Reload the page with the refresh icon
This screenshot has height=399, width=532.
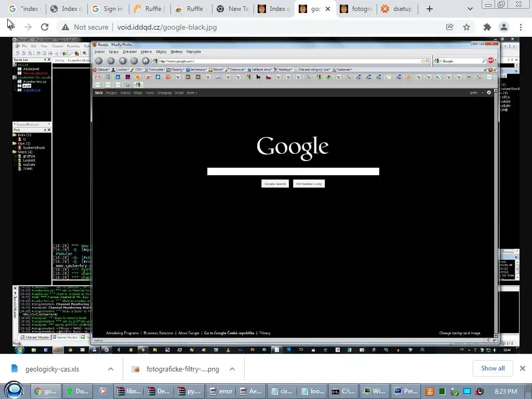click(x=45, y=27)
